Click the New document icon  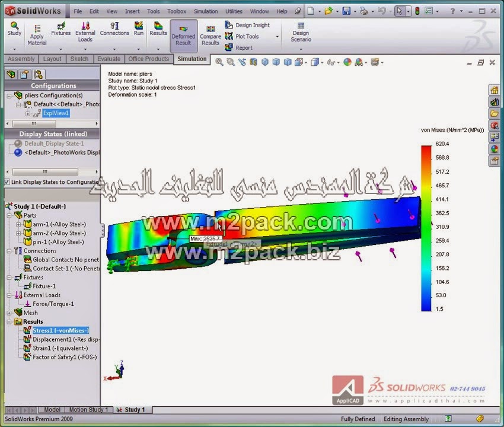(x=311, y=11)
